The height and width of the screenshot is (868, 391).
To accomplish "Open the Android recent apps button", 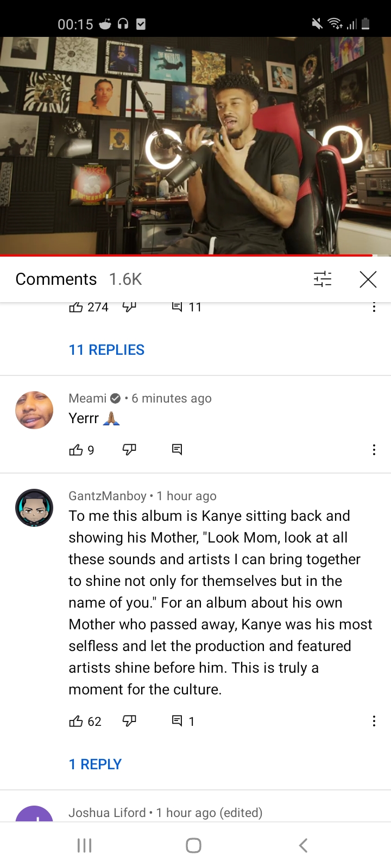I will 84,845.
